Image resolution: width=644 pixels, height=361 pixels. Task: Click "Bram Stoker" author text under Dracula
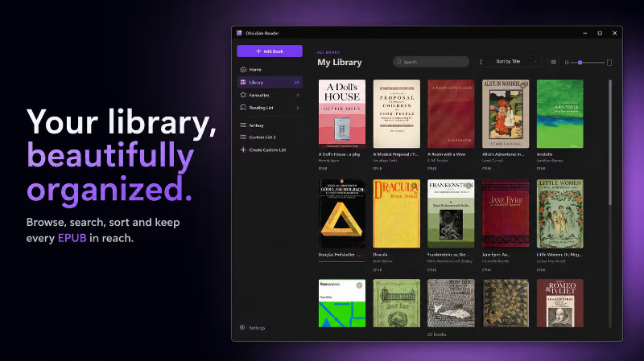pyautogui.click(x=383, y=261)
